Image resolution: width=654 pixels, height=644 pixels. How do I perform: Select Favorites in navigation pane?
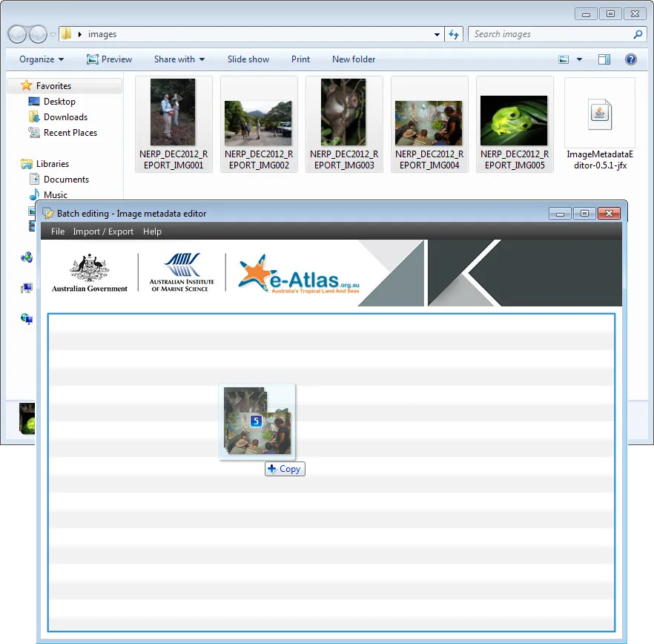(65, 85)
